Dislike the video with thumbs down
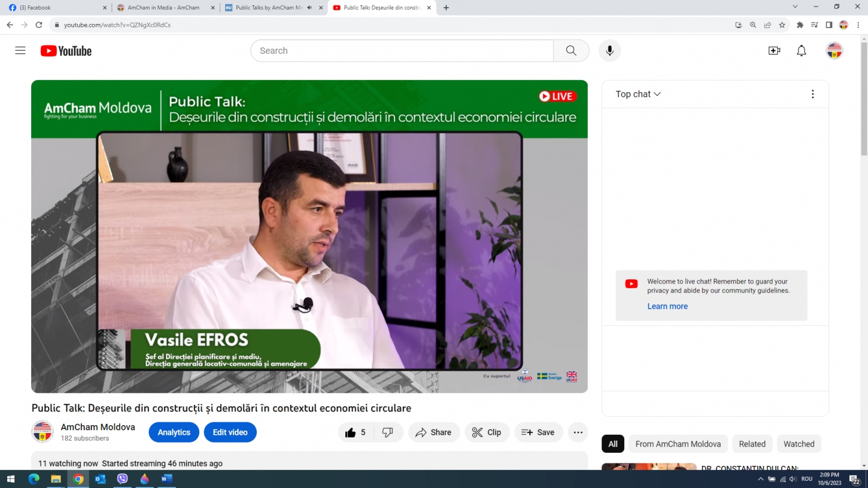 [388, 432]
